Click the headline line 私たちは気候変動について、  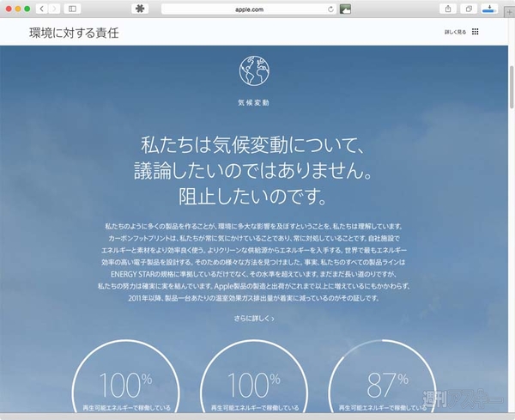click(x=252, y=145)
